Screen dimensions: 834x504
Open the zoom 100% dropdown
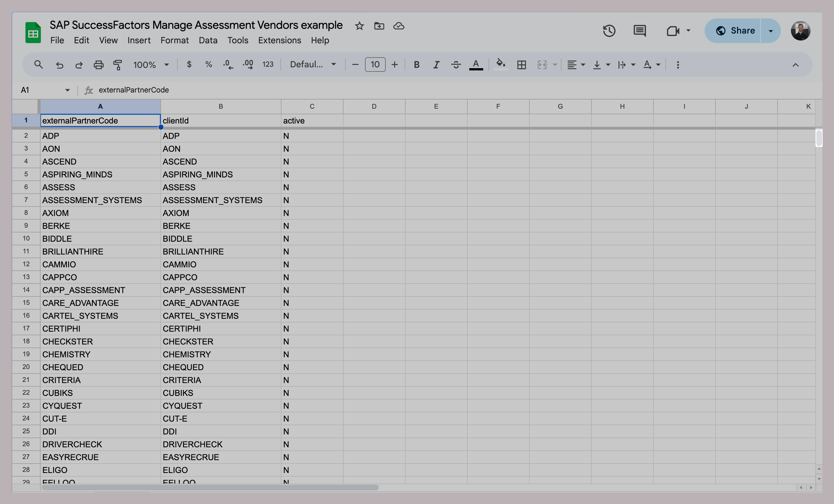click(x=151, y=65)
